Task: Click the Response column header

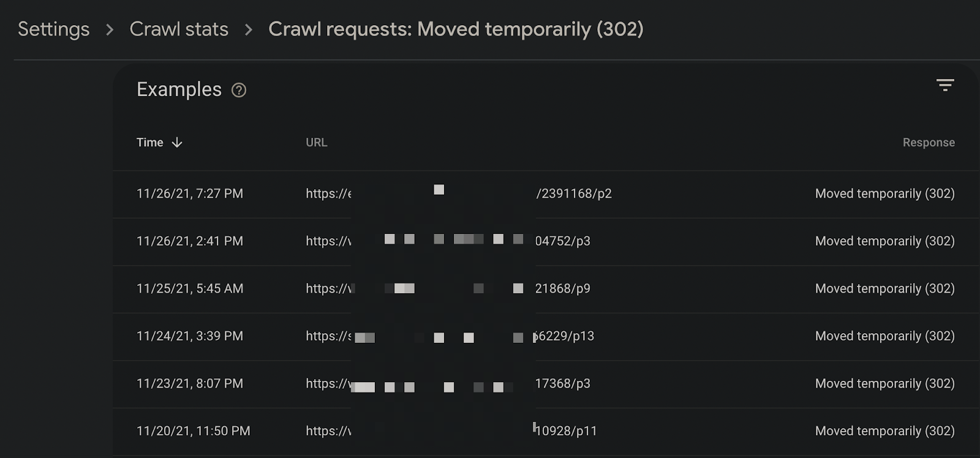Action: tap(929, 142)
